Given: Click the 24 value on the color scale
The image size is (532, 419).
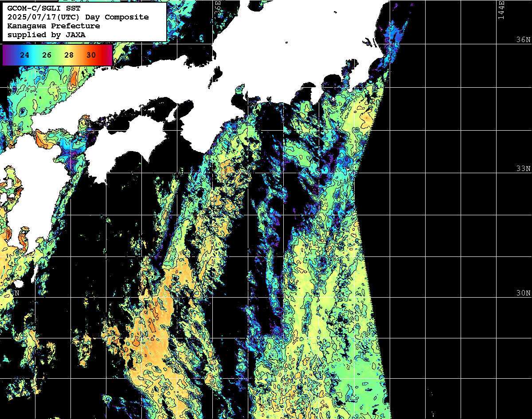Looking at the screenshot, I should [x=25, y=55].
